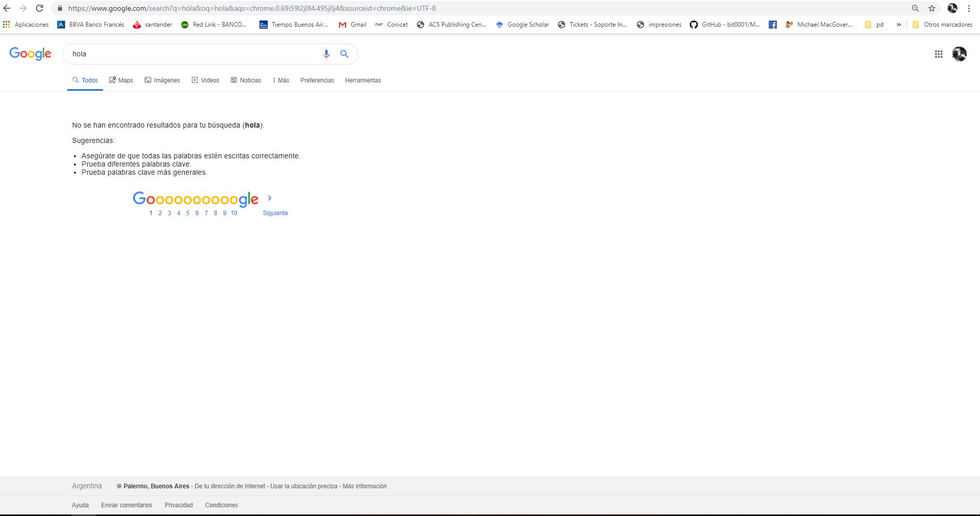Go to results page 10

(234, 213)
